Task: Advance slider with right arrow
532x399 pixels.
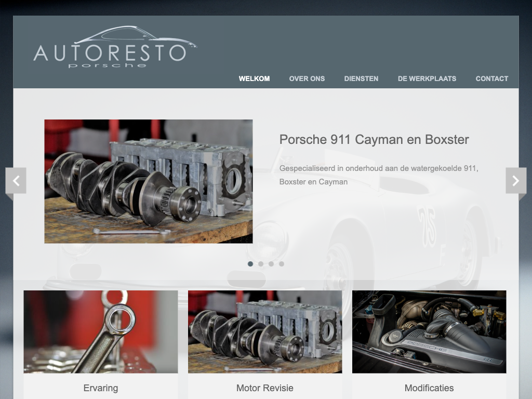Action: (x=515, y=181)
